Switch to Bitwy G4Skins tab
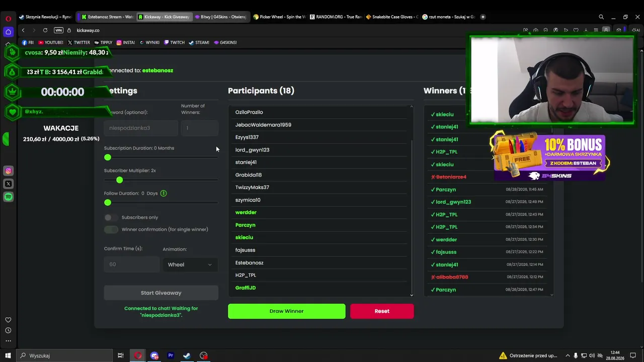Viewport: 644px width, 362px height. coord(220,17)
